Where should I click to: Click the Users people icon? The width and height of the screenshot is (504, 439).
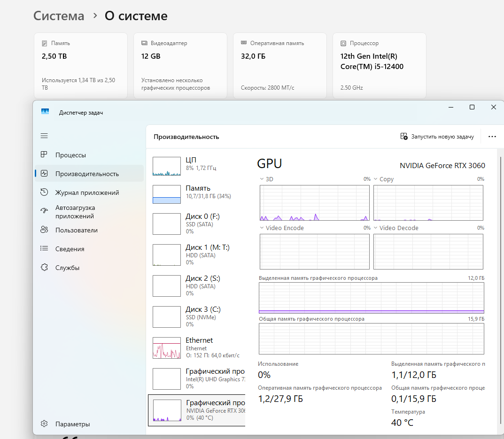[x=44, y=230]
